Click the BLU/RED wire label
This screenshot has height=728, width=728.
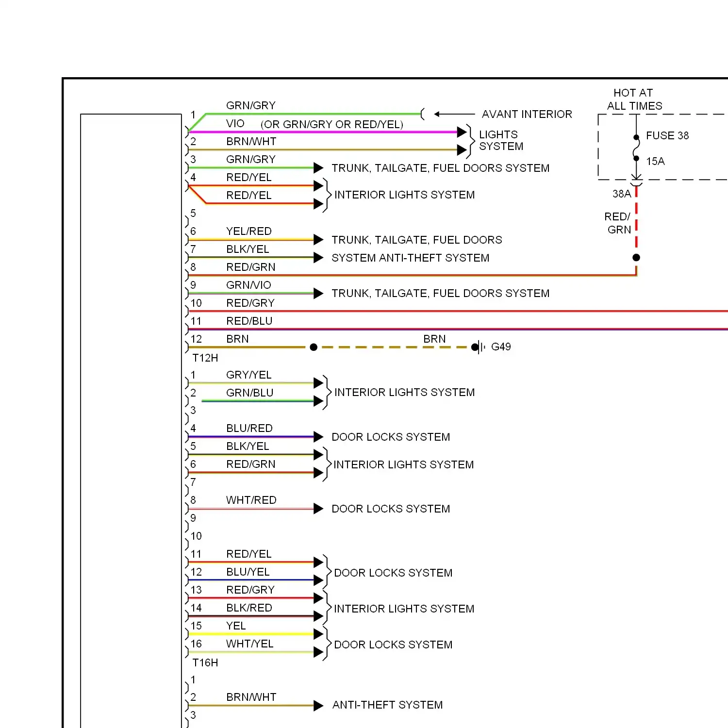tap(249, 428)
